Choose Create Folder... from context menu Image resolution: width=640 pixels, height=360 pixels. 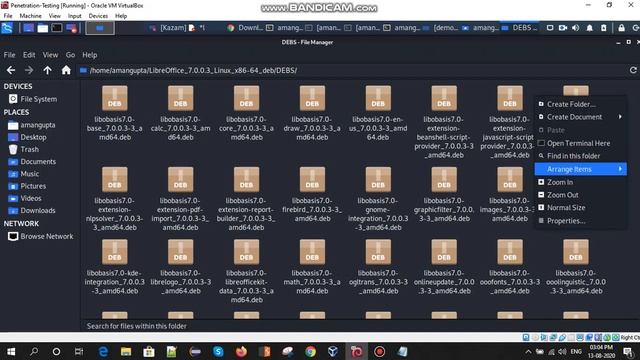pyautogui.click(x=580, y=104)
